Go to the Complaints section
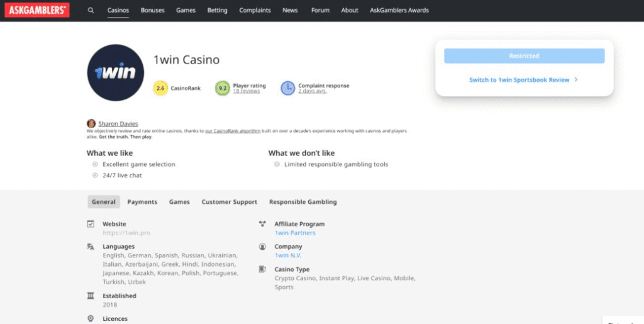This screenshot has height=324, width=644. pos(255,11)
